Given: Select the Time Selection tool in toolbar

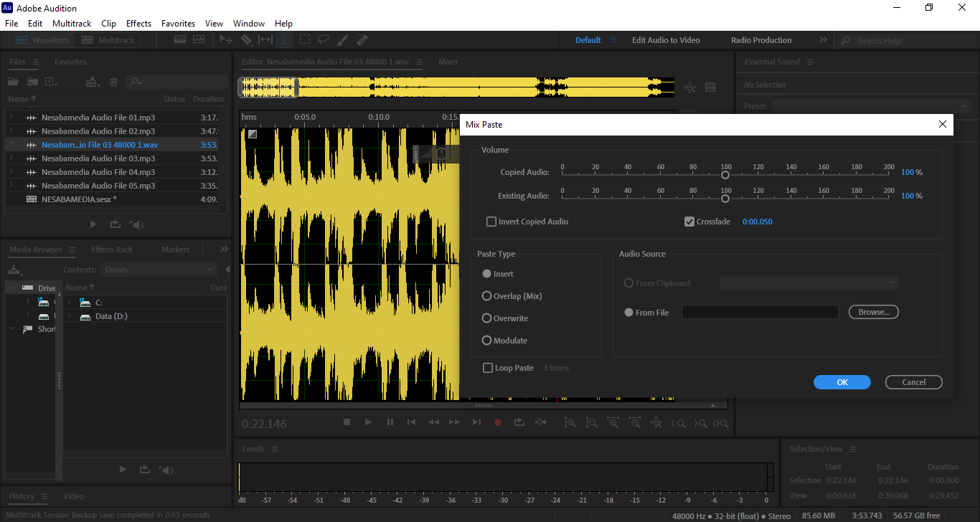Looking at the screenshot, I should point(285,40).
